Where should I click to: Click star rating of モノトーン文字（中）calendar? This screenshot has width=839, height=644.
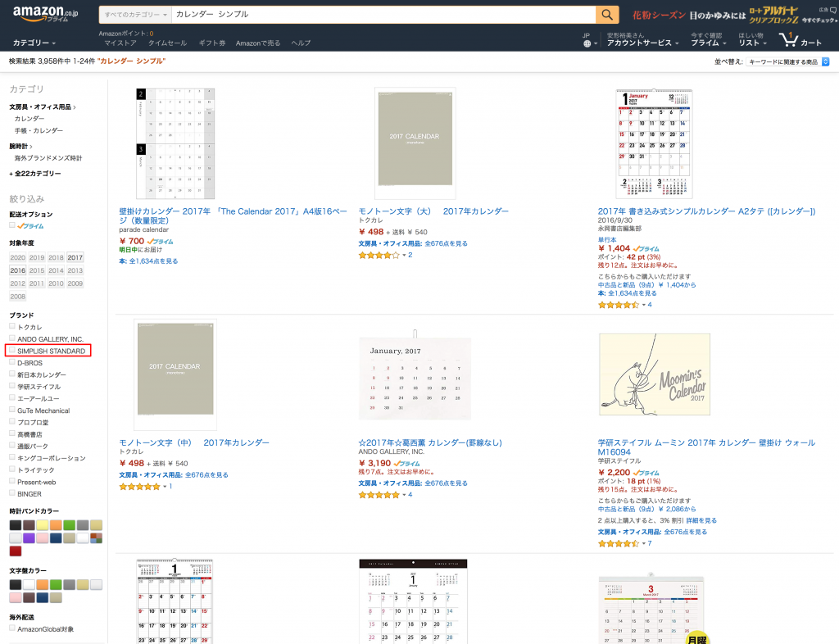pyautogui.click(x=139, y=487)
